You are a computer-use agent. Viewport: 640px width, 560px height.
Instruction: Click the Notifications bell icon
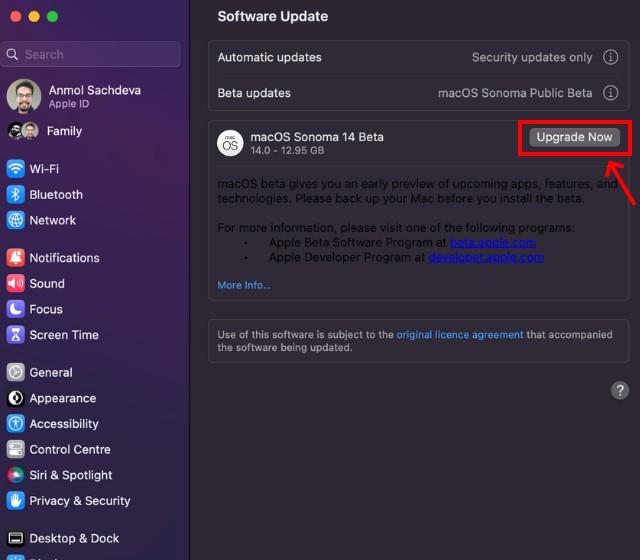click(x=16, y=258)
